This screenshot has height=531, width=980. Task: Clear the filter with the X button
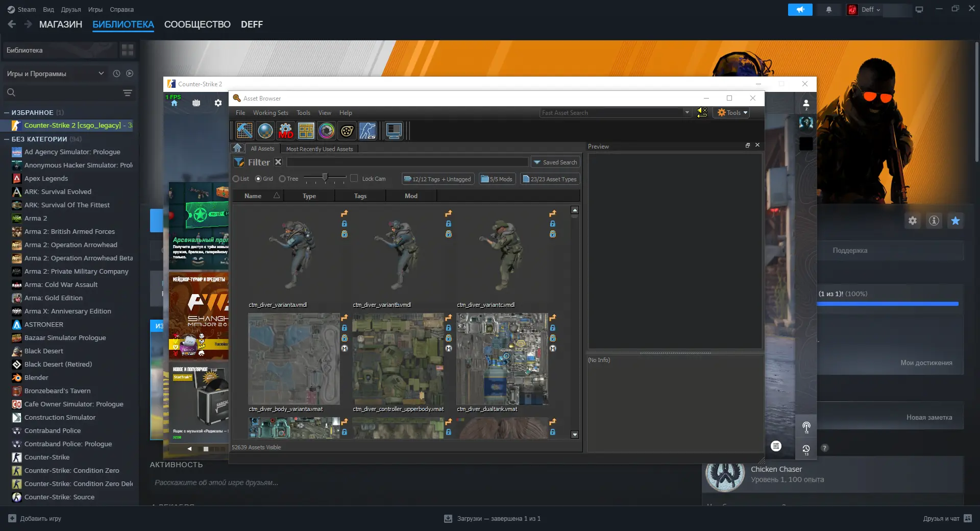(x=278, y=162)
